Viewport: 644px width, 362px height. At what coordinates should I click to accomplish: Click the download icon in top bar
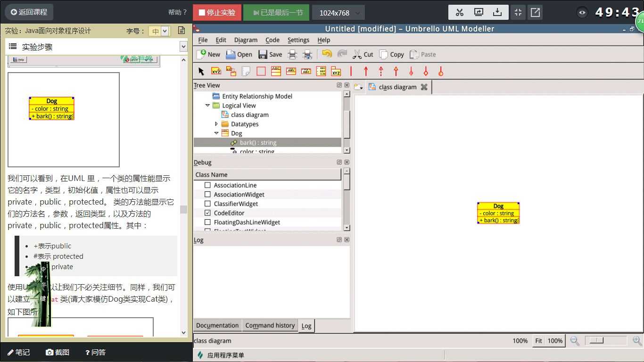[x=497, y=13]
